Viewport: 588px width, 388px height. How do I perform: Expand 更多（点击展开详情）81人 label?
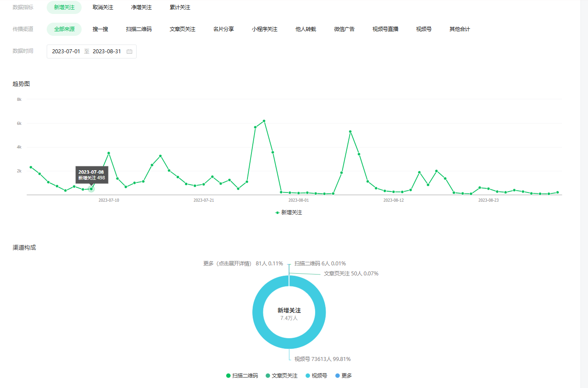pyautogui.click(x=243, y=264)
